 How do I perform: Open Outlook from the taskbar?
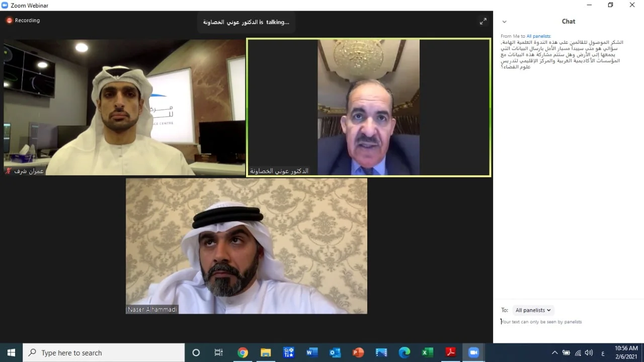click(x=335, y=353)
